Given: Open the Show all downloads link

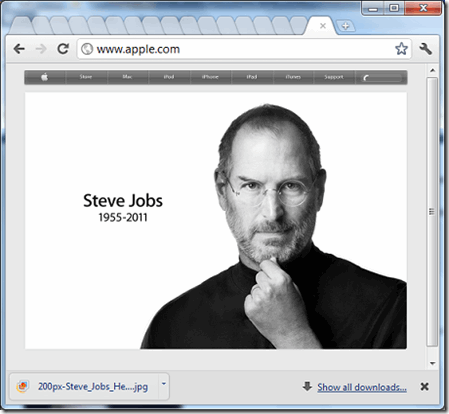Looking at the screenshot, I should tap(362, 387).
